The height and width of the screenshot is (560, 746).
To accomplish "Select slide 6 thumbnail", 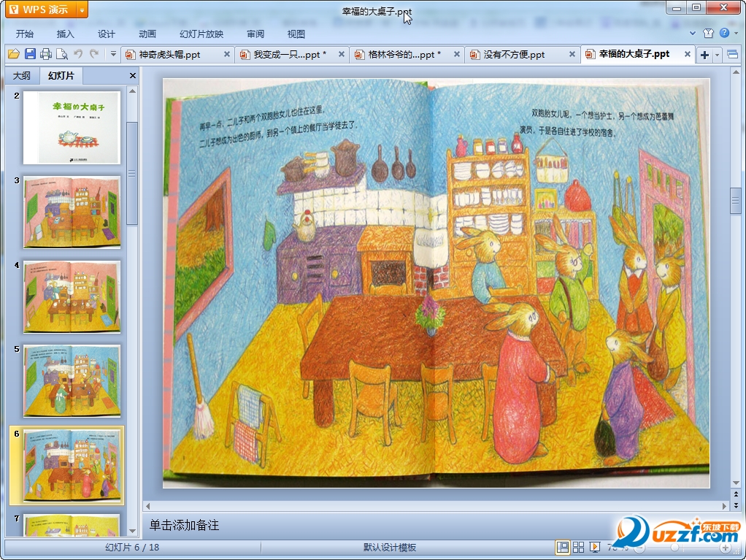I will [x=72, y=465].
